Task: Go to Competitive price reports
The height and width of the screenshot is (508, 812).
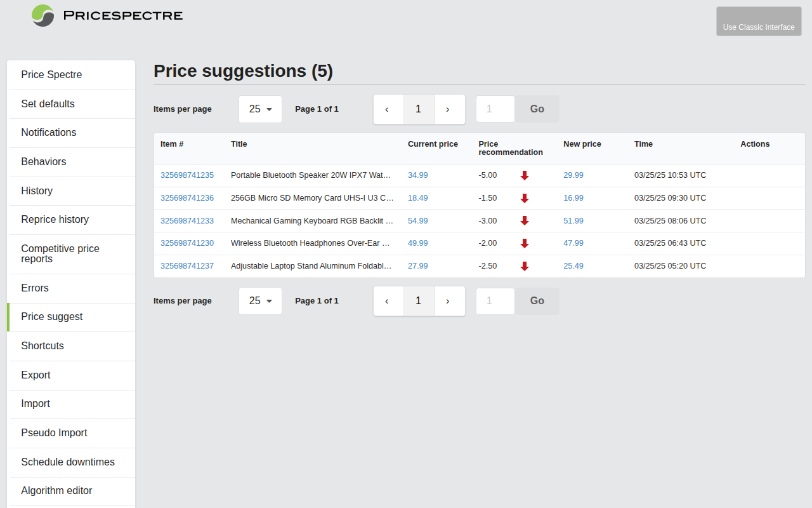Action: tap(60, 253)
